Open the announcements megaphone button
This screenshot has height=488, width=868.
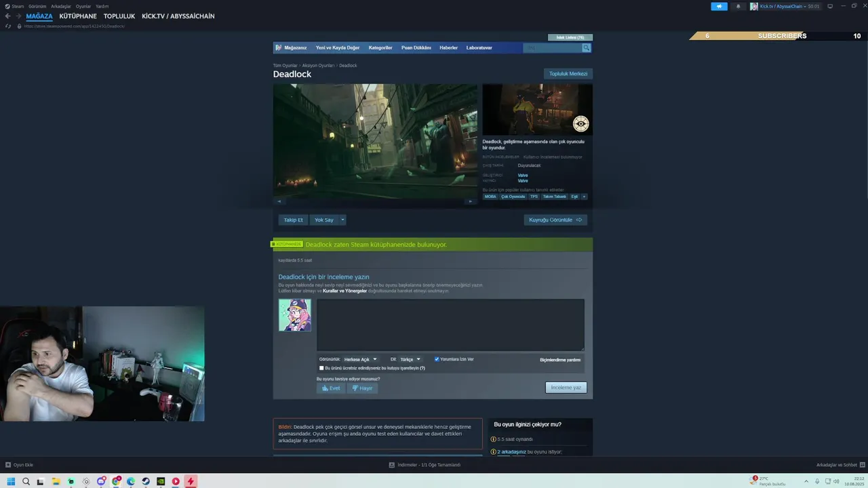[x=719, y=6]
